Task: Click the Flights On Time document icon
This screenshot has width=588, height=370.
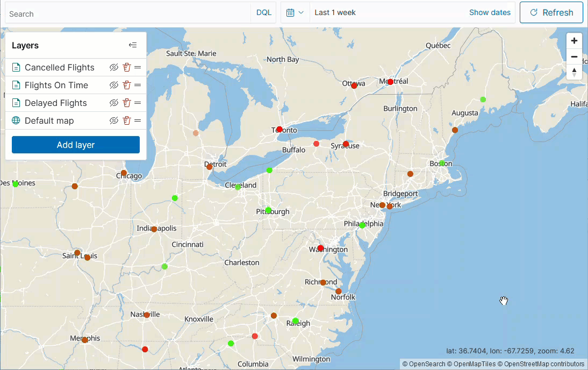Action: click(16, 85)
